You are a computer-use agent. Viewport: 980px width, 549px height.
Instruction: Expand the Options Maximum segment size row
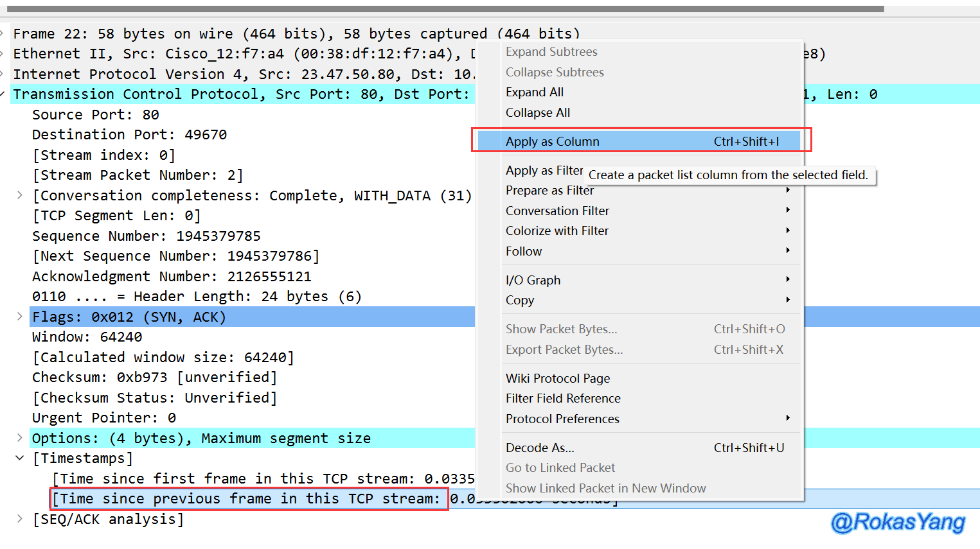coord(20,438)
